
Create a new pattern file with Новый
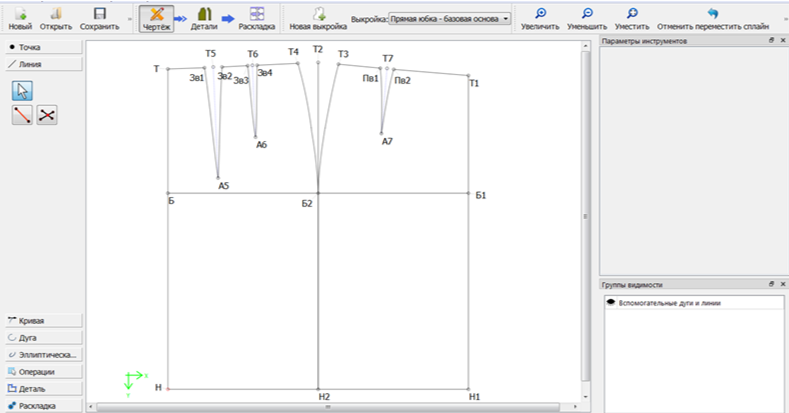click(20, 19)
